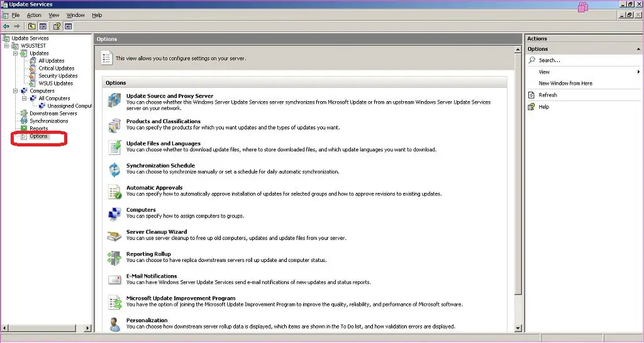Go back with the toolbar Back arrow
644x343 pixels.
click(x=6, y=26)
